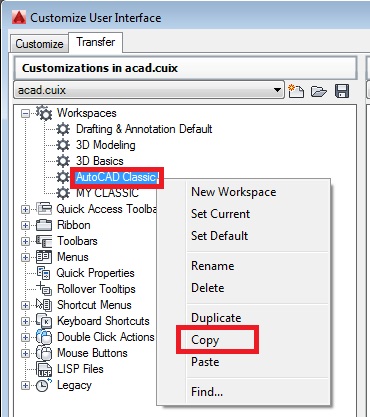This screenshot has height=417, width=370.
Task: Click the Legacy label in tree
Action: pyautogui.click(x=74, y=385)
